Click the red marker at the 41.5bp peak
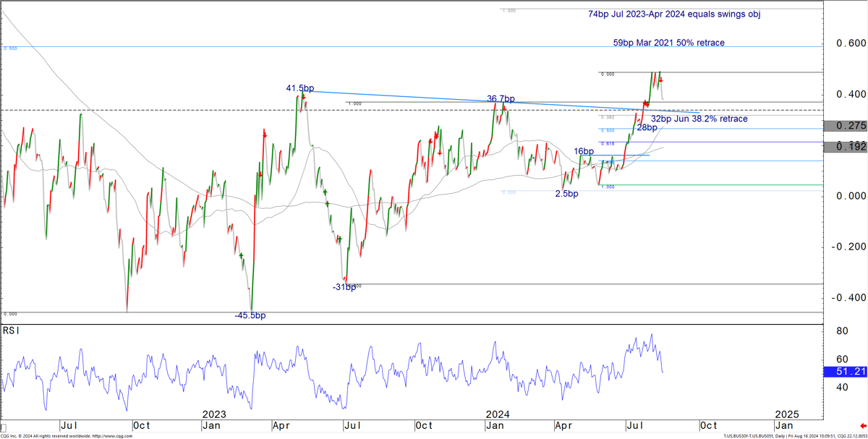The height and width of the screenshot is (439, 868). tap(304, 95)
